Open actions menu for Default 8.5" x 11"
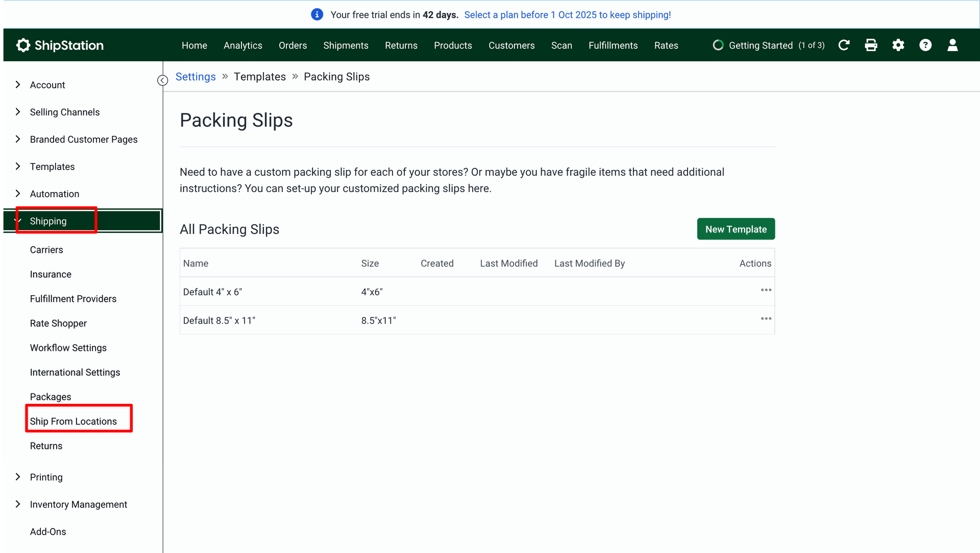The height and width of the screenshot is (553, 980). point(766,319)
